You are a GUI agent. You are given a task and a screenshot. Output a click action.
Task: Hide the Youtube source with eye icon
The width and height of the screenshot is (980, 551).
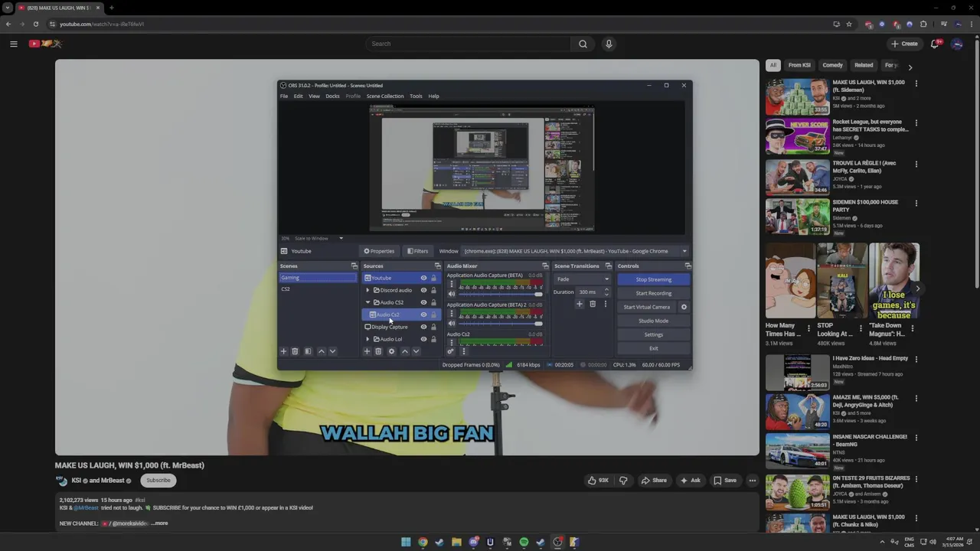click(423, 278)
